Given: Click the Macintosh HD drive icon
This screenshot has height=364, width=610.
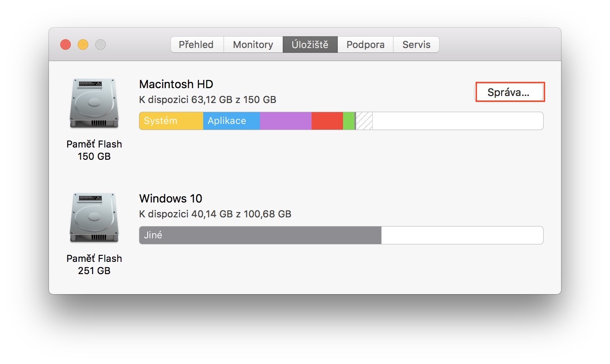Looking at the screenshot, I should (94, 104).
